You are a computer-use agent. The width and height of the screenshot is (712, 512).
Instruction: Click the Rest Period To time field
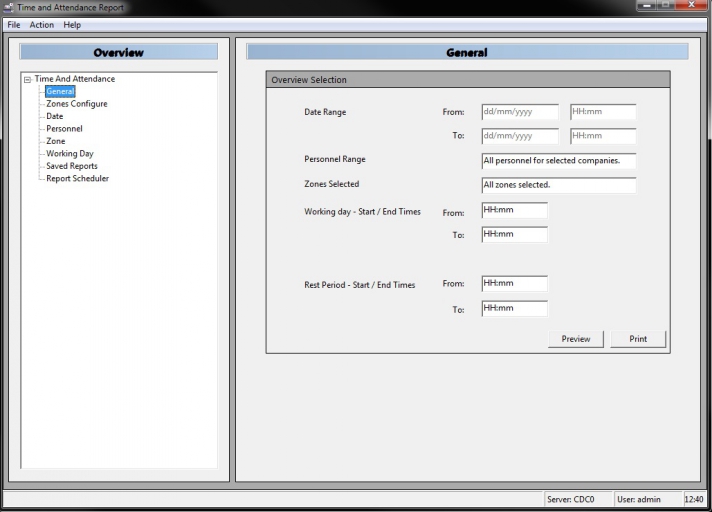(x=514, y=309)
